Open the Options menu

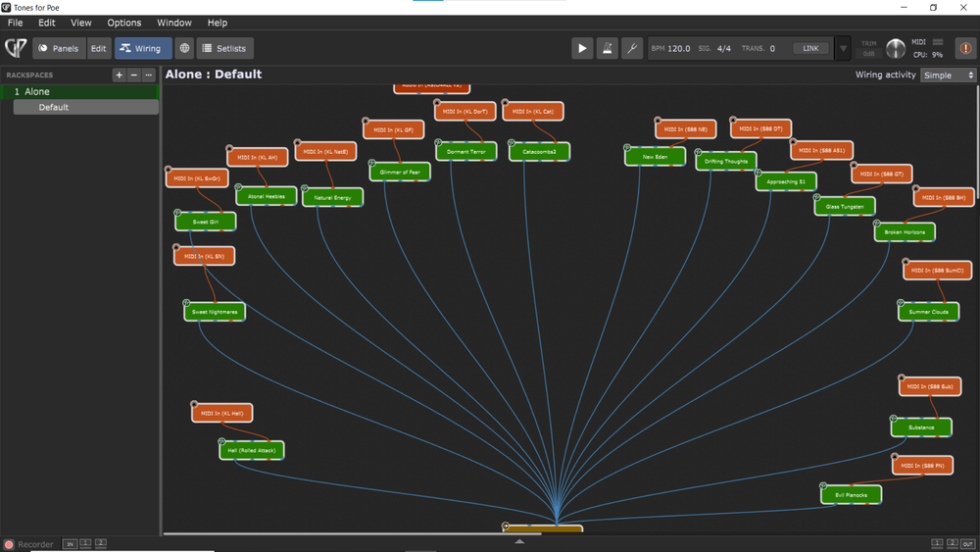(124, 23)
